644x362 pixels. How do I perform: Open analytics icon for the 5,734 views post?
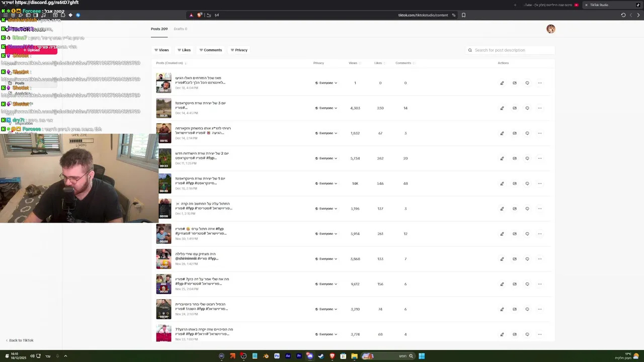tap(514, 158)
